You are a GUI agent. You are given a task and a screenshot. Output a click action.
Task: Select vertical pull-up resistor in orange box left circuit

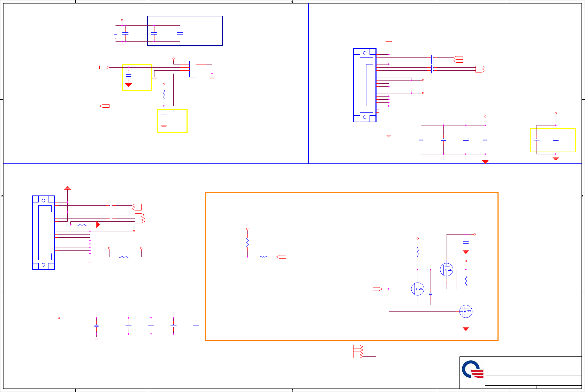247,243
